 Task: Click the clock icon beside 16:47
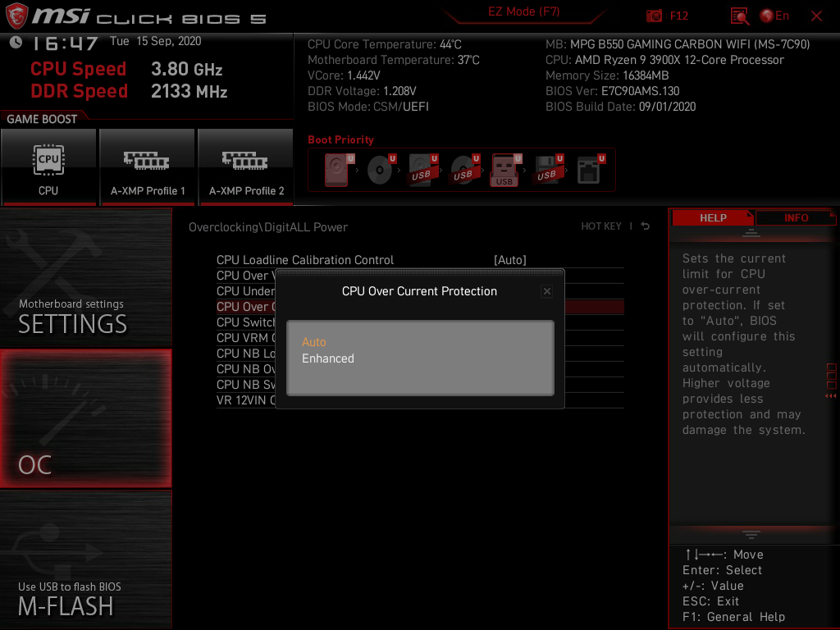[16, 42]
